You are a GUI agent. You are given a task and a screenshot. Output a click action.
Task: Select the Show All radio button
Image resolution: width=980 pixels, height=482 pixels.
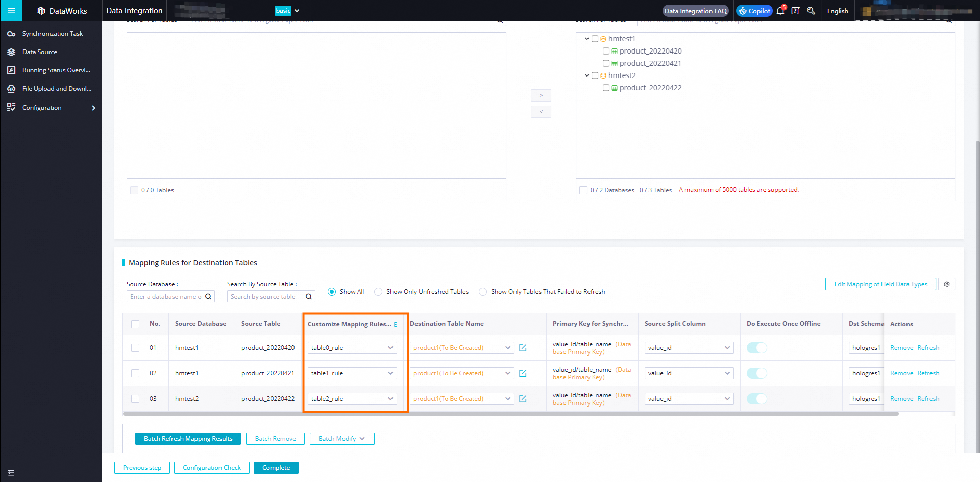click(x=332, y=292)
